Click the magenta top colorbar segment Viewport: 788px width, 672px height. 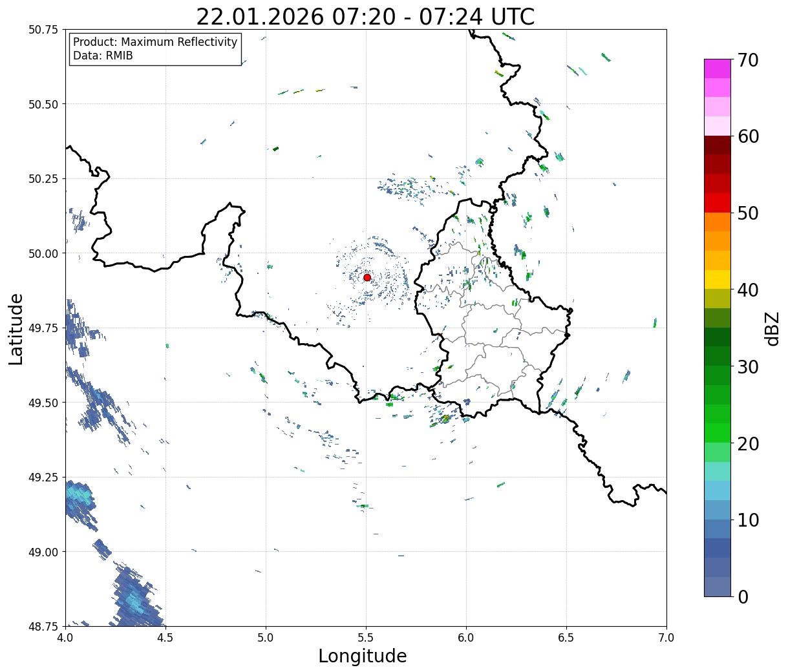pyautogui.click(x=718, y=68)
